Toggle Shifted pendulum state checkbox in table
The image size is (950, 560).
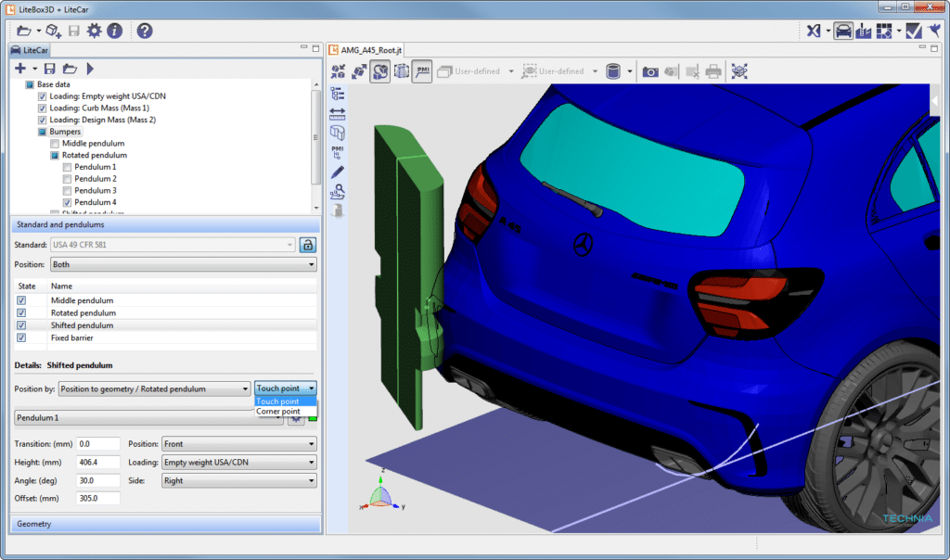[22, 325]
